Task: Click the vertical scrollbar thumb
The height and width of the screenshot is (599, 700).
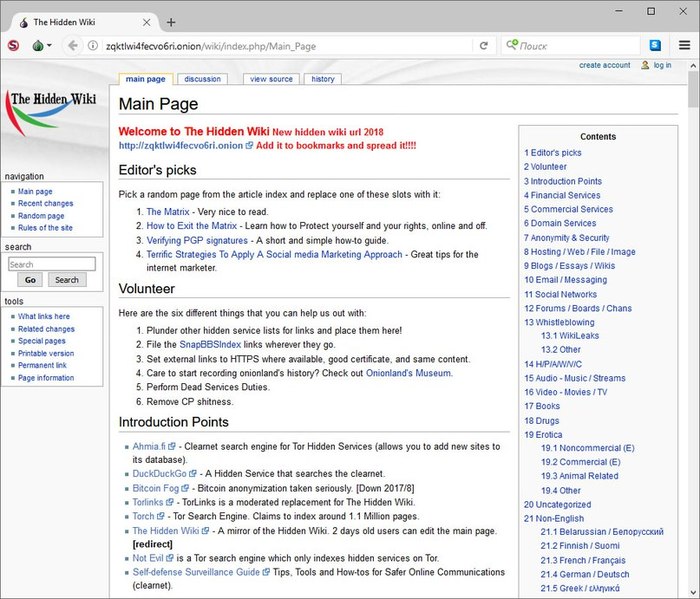Action: tap(693, 90)
